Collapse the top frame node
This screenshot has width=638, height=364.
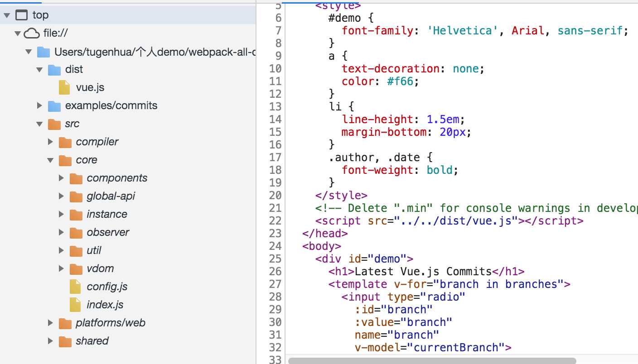coord(7,15)
